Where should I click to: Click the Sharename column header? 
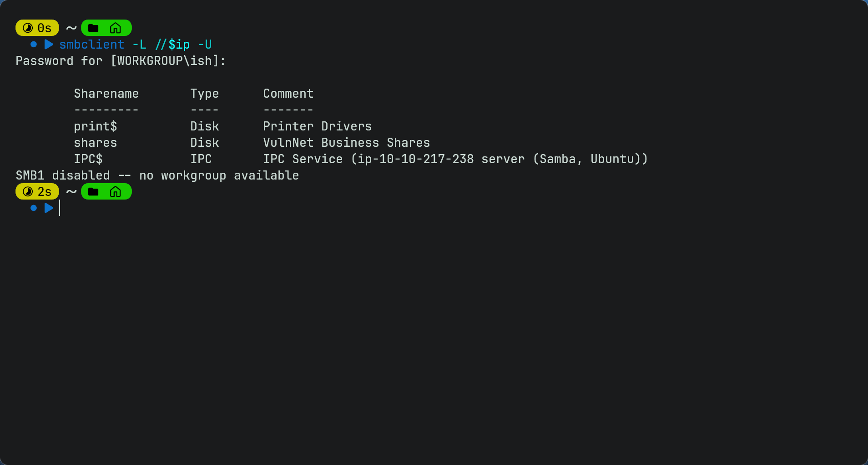point(106,94)
